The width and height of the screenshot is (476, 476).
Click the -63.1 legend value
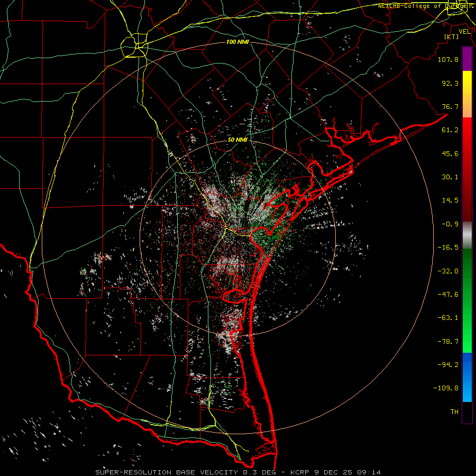pos(448,318)
